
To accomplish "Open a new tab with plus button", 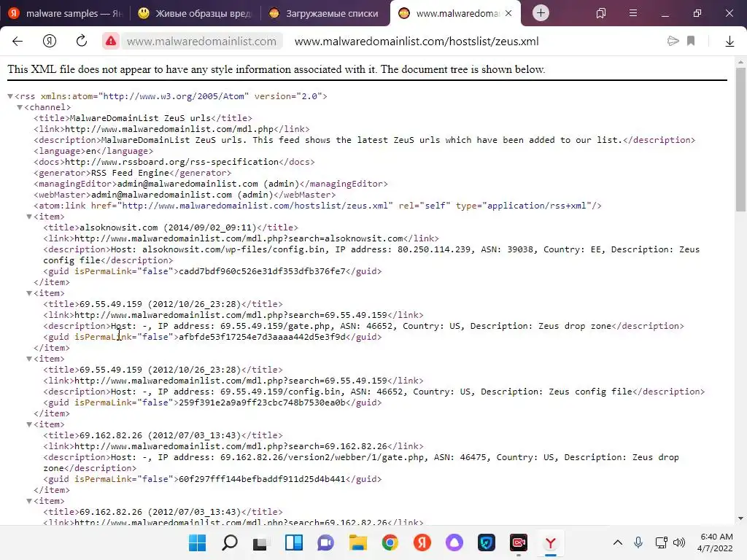I will (x=541, y=13).
